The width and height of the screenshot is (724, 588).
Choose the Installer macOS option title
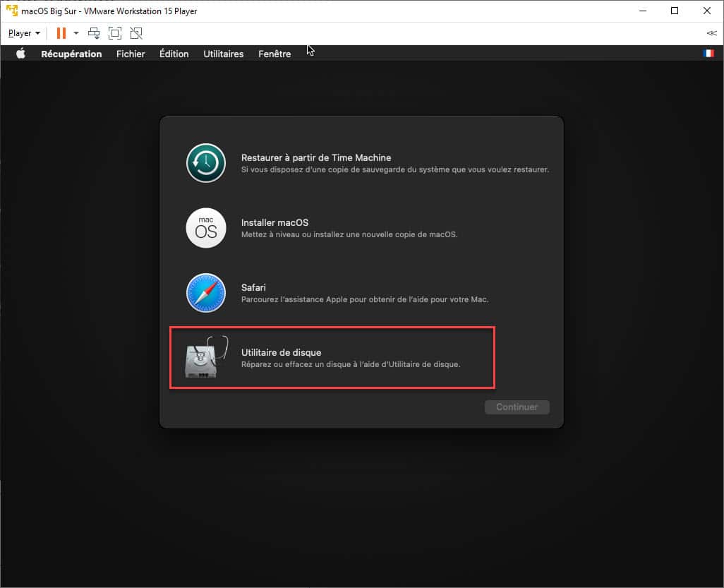point(274,222)
